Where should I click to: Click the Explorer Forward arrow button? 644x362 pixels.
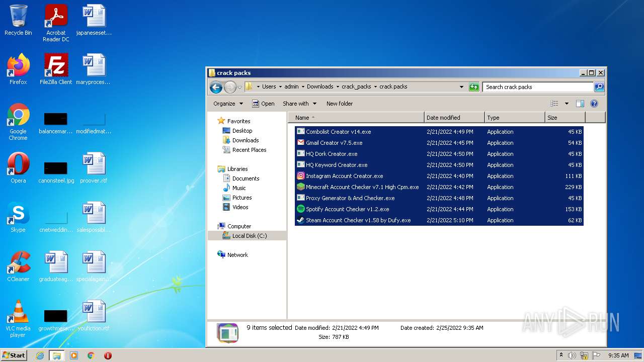coord(230,87)
